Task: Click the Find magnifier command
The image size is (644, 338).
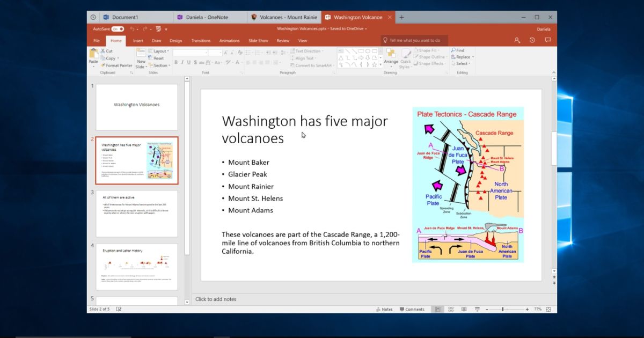Action: click(x=458, y=50)
